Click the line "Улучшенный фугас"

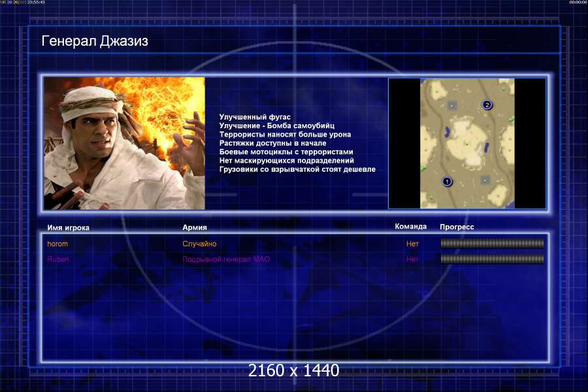click(255, 117)
